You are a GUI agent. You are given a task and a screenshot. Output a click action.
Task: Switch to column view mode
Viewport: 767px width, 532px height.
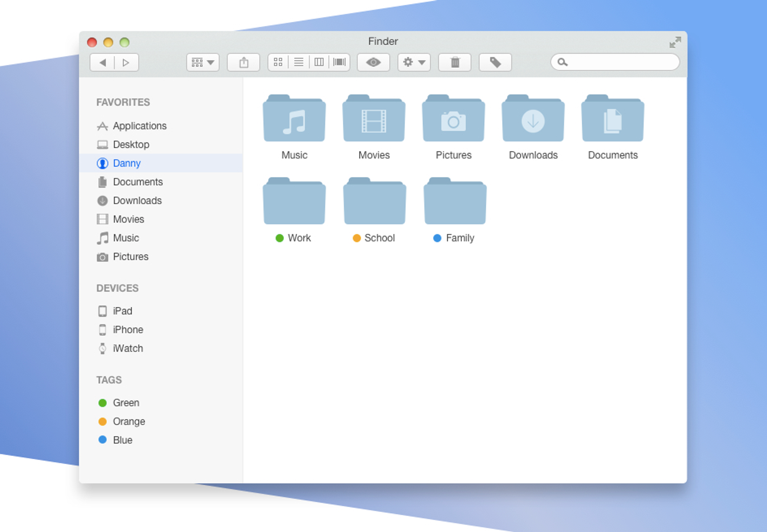319,62
